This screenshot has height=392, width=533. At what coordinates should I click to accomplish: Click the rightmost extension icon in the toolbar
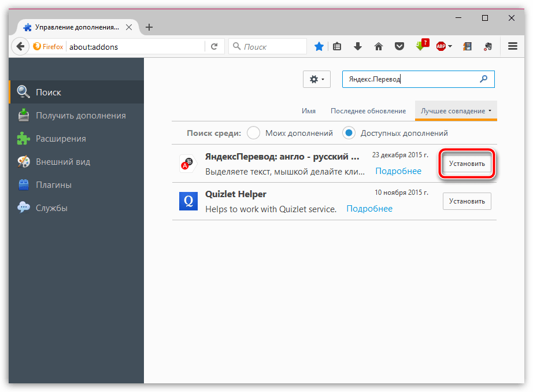tap(488, 46)
